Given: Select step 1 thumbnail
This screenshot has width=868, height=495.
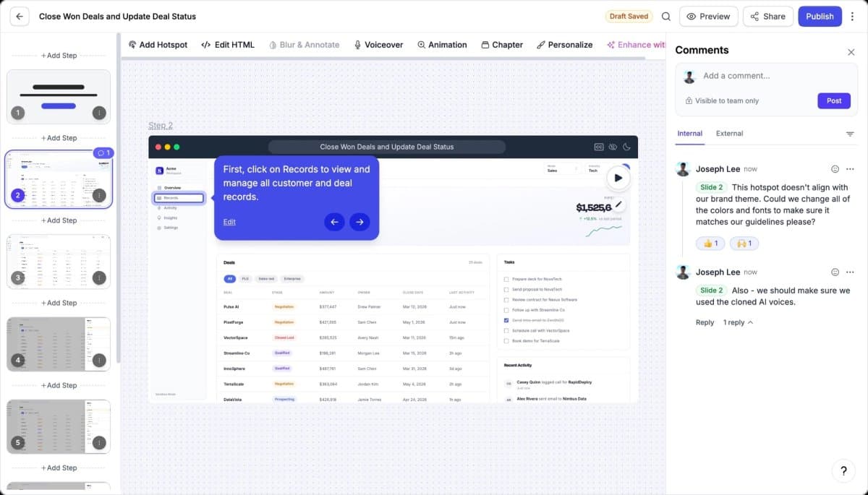Looking at the screenshot, I should click(x=59, y=96).
